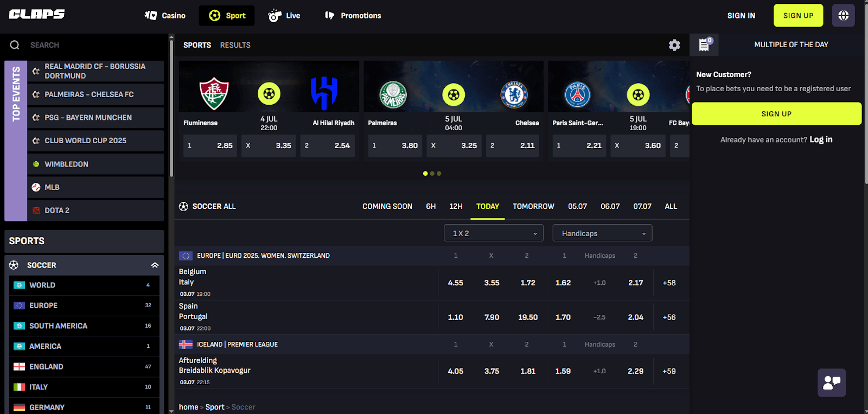868x414 pixels.
Task: Open Club World Cup 2025 event
Action: (x=95, y=141)
